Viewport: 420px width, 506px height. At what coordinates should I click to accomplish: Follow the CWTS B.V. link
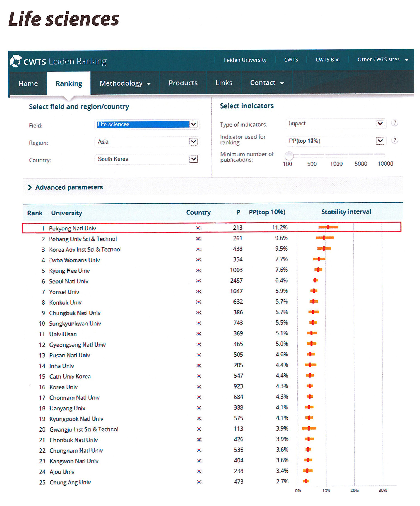tap(328, 59)
